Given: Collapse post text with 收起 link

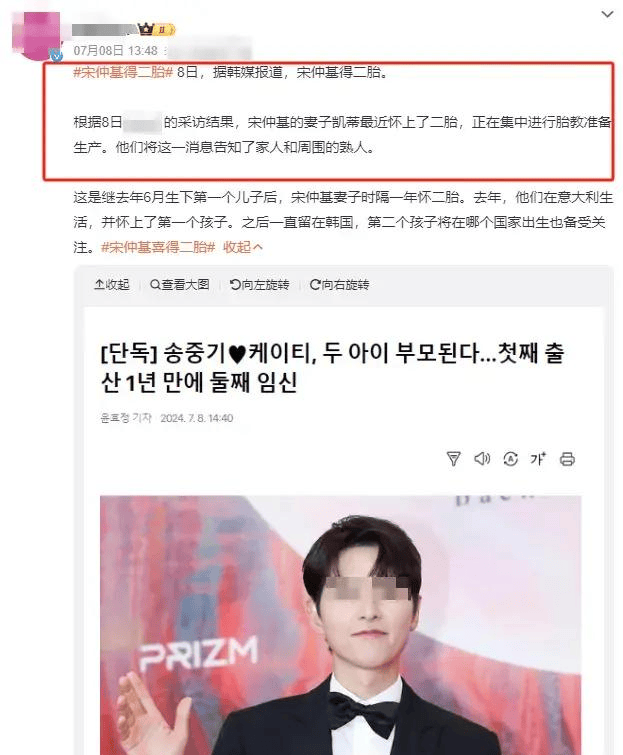Looking at the screenshot, I should [x=243, y=247].
